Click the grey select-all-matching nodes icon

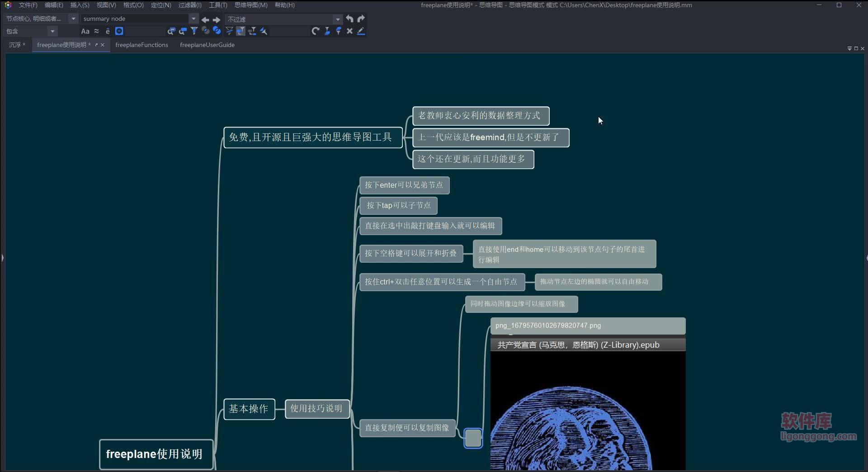pyautogui.click(x=205, y=31)
